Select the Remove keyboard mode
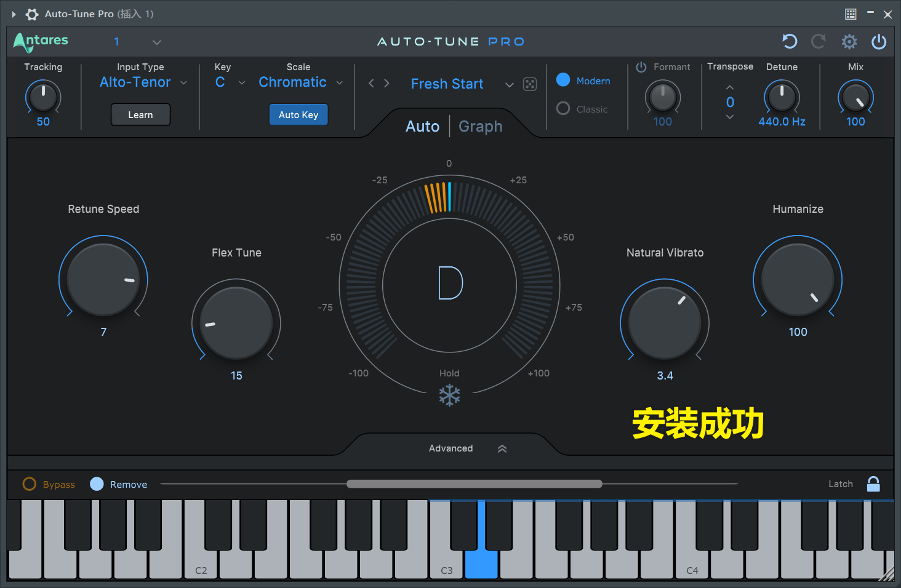Viewport: 901px width, 588px height. pos(119,484)
